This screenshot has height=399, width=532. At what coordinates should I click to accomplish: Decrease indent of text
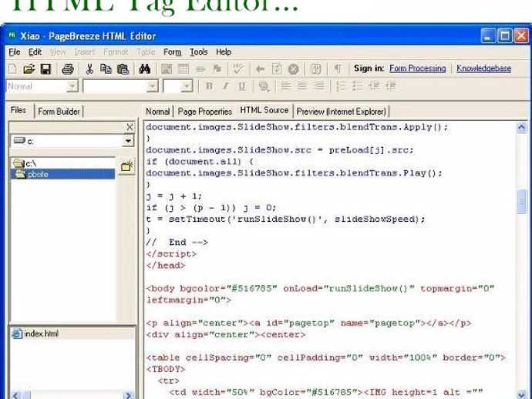click(x=374, y=86)
